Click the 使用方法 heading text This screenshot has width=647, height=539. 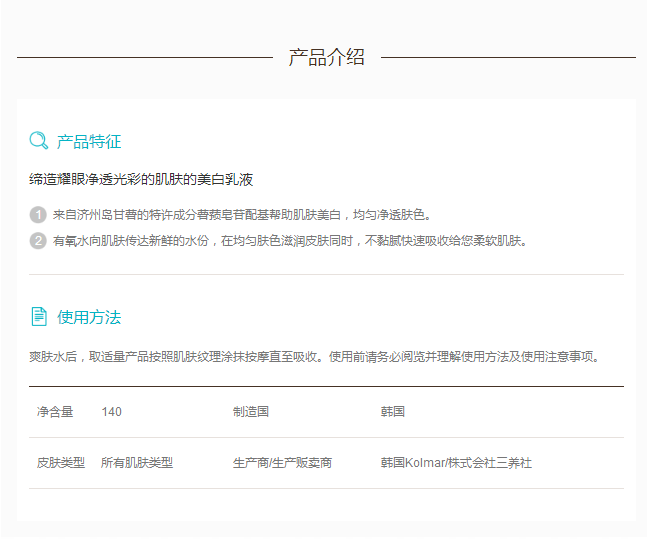[x=89, y=317]
